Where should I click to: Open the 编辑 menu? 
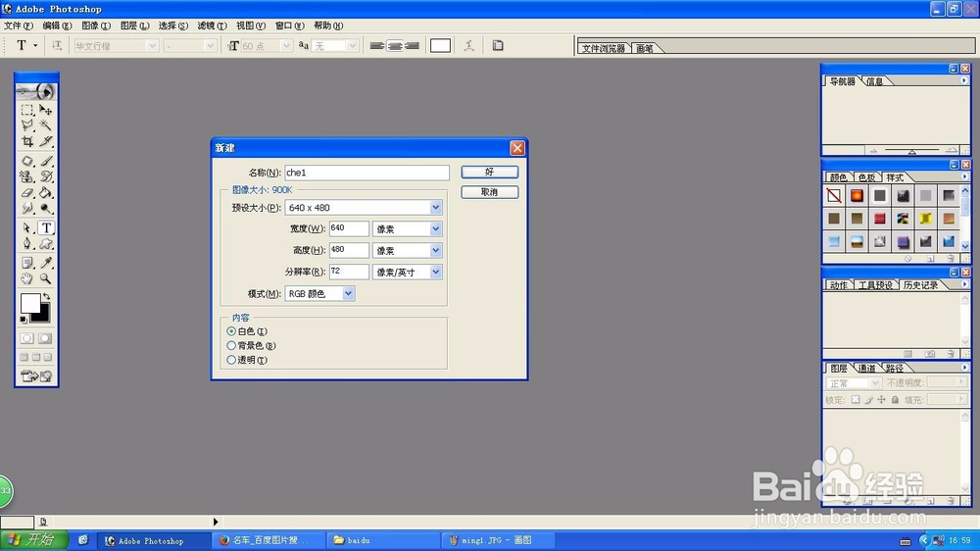pyautogui.click(x=57, y=25)
